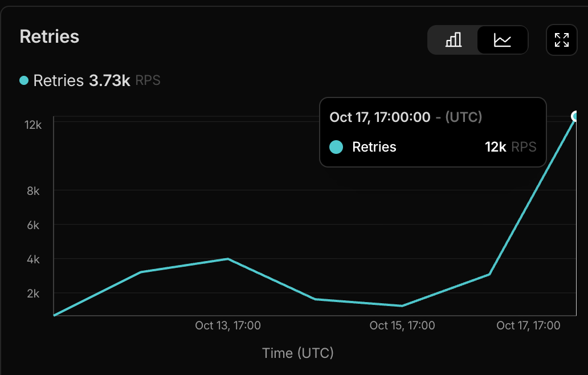Expand the Retries chart to fullscreen
This screenshot has width=588, height=375.
(x=561, y=40)
